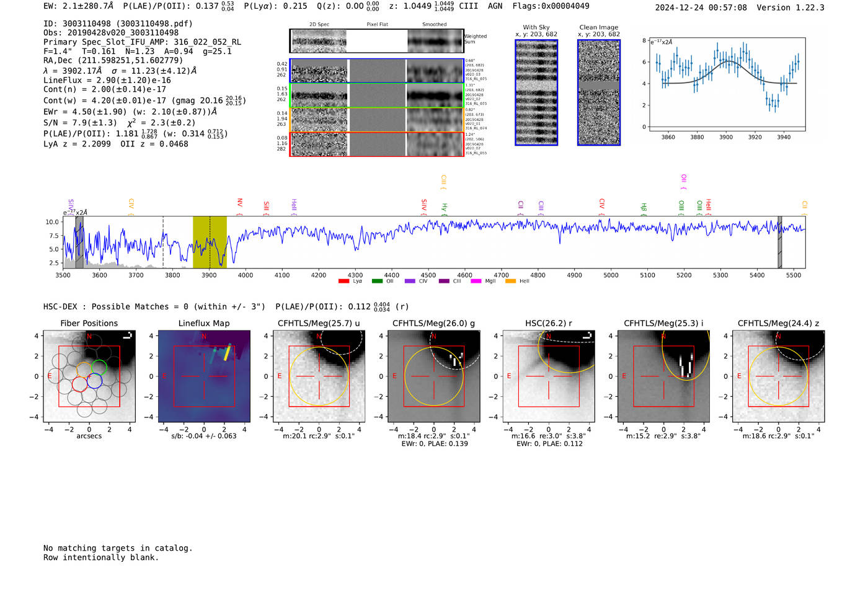
Task: Click the Gaussian fit plot near 3900Å
Action: click(x=727, y=84)
